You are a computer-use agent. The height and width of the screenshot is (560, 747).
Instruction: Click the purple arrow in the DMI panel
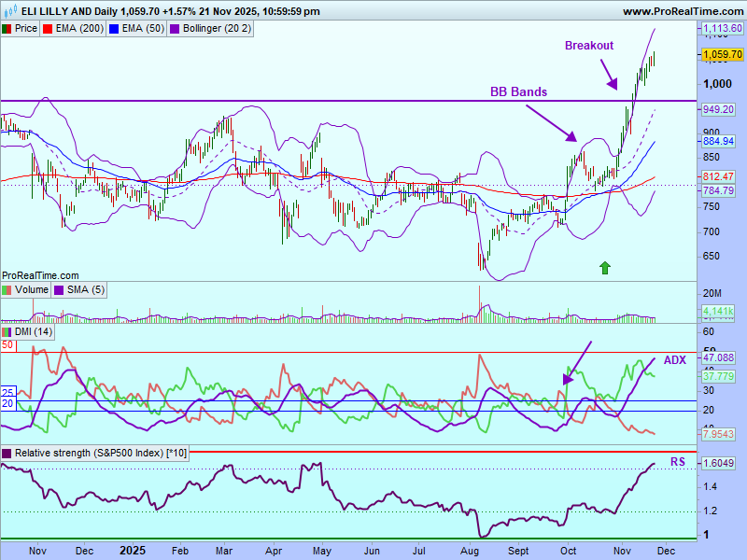pyautogui.click(x=578, y=362)
